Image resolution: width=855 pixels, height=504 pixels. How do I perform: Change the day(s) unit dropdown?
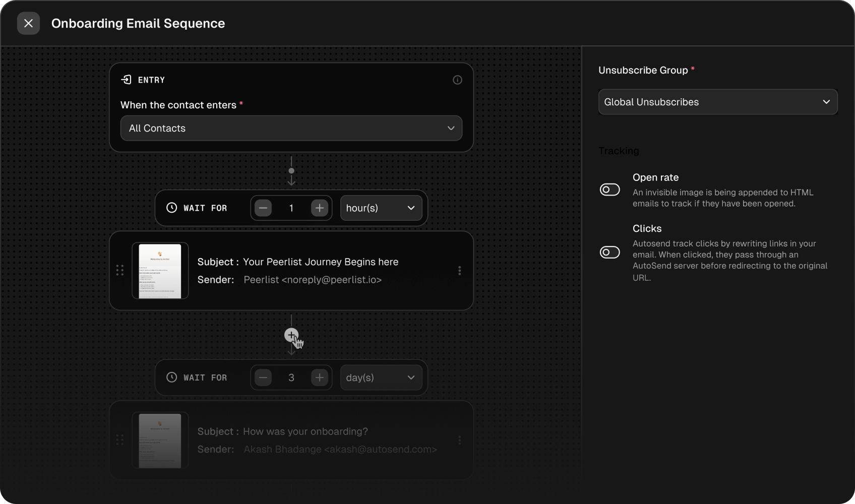(381, 377)
